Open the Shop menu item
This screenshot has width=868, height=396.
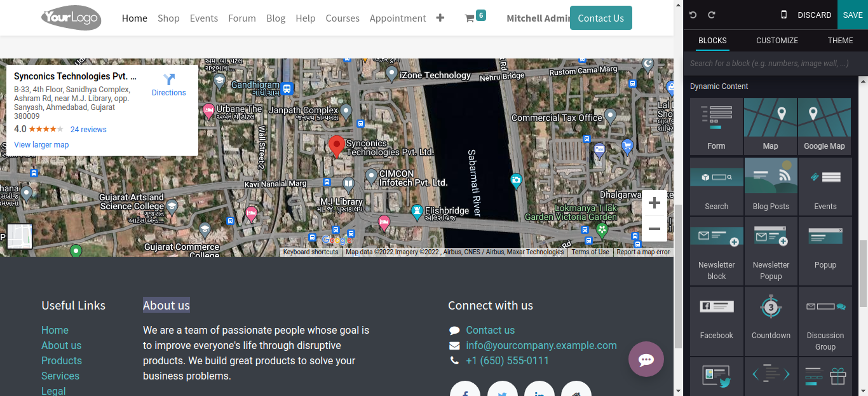click(x=168, y=18)
